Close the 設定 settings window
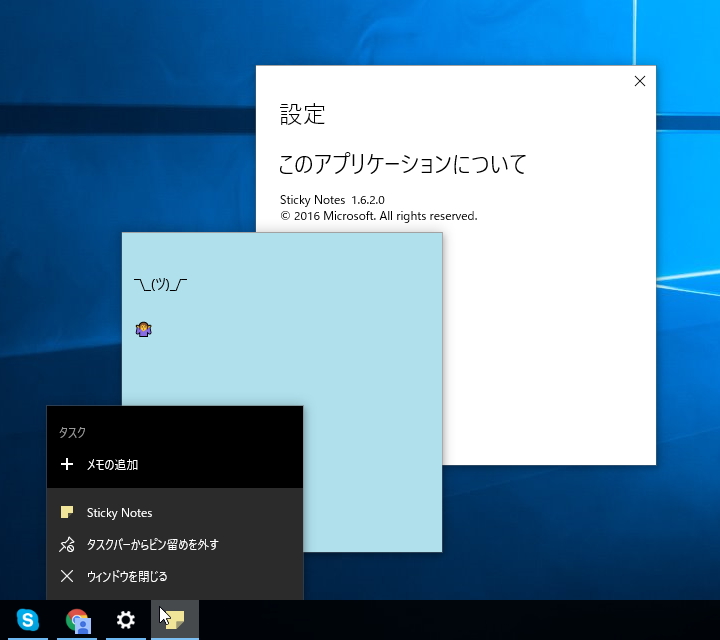 (640, 81)
